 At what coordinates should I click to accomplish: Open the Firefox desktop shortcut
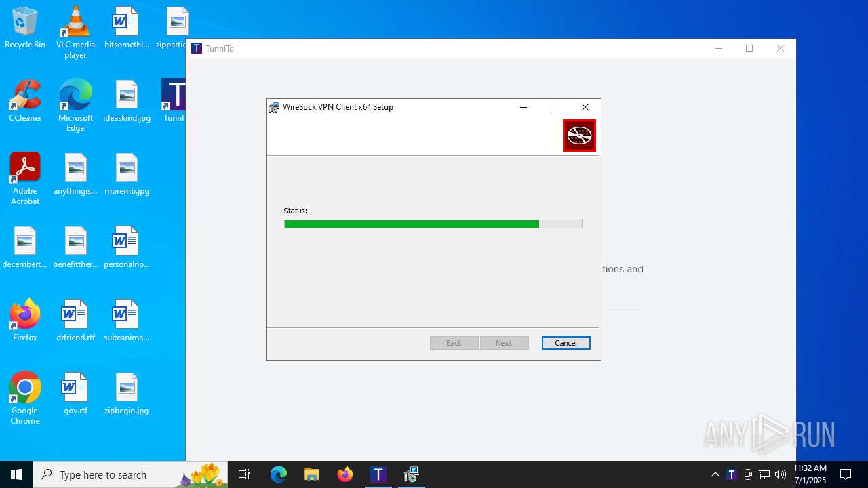(x=25, y=321)
